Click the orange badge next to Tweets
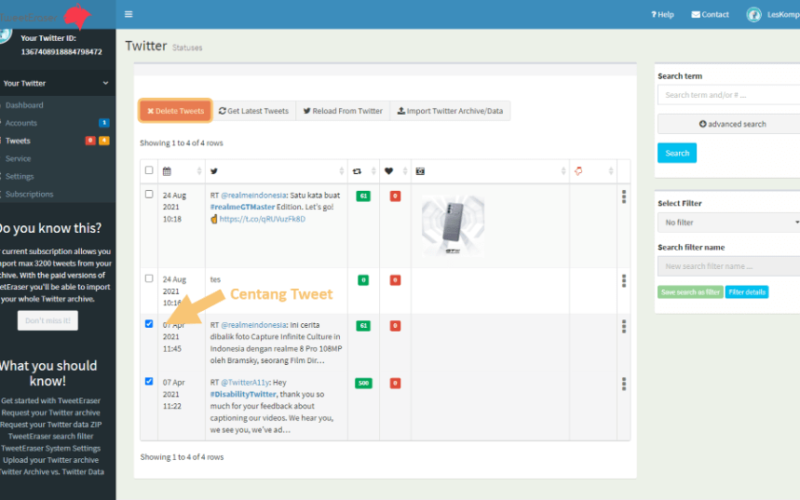800x500 pixels. pos(104,141)
